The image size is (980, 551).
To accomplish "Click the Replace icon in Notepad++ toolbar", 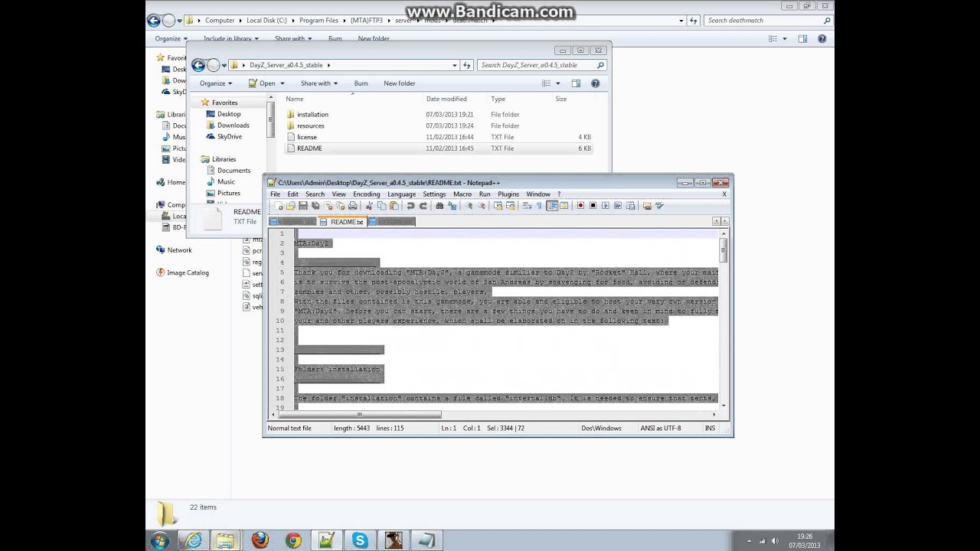I will click(x=452, y=206).
